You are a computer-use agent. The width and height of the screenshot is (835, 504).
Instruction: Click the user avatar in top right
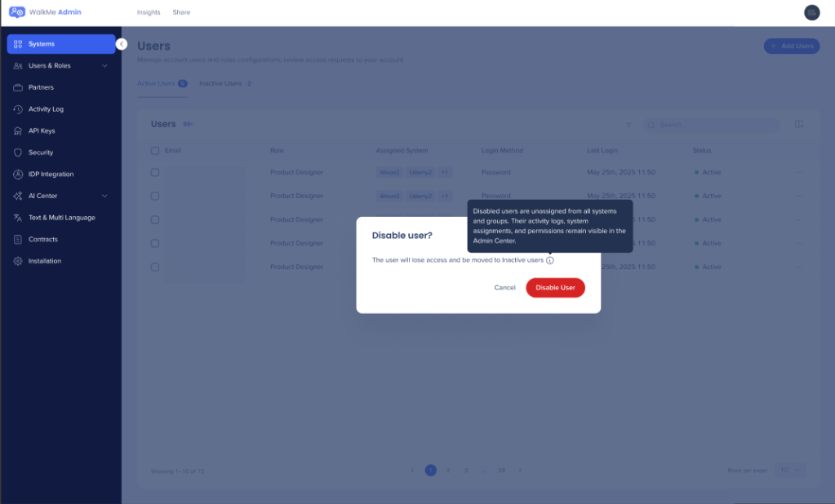pos(811,12)
